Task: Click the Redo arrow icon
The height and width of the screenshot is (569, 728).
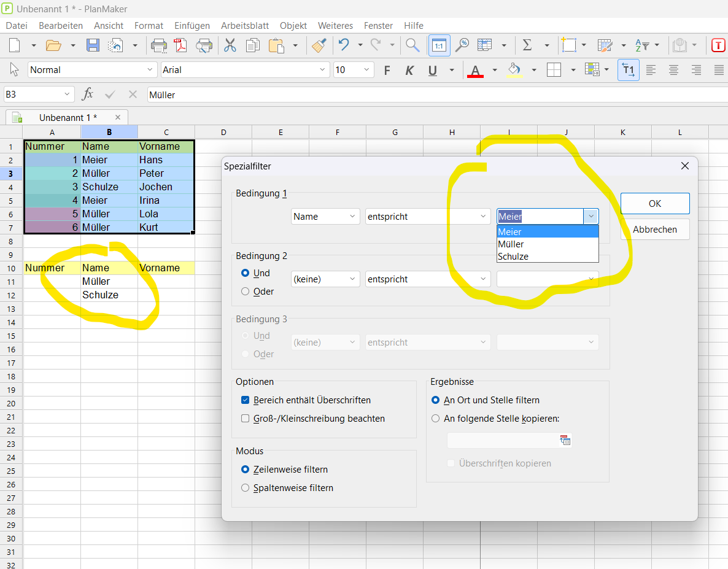Action: (376, 45)
